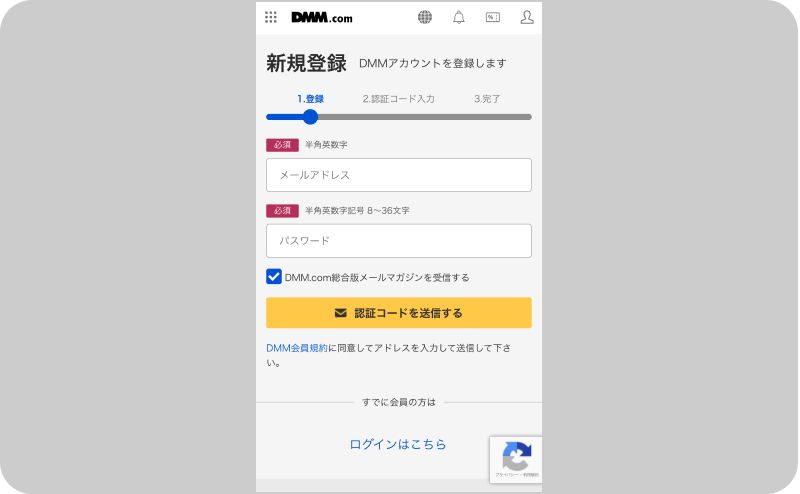The height and width of the screenshot is (494, 800).
Task: Click the blue progress bar handle
Action: [x=310, y=117]
